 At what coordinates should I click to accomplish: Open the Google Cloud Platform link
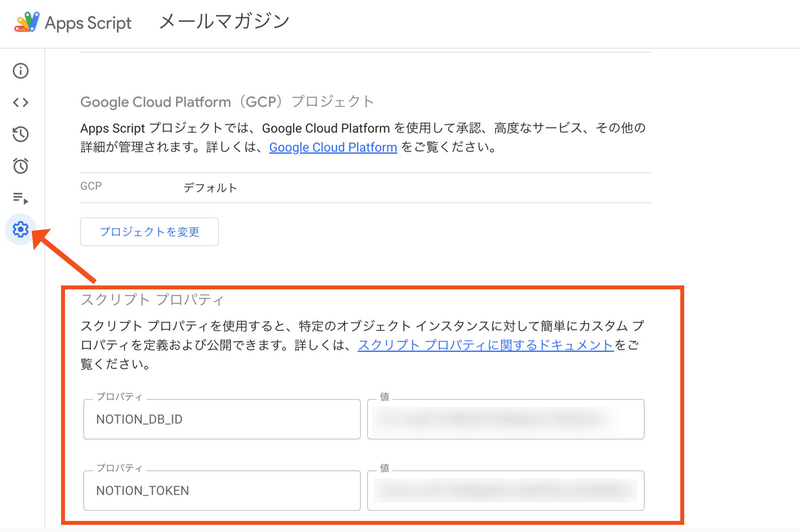click(x=333, y=147)
